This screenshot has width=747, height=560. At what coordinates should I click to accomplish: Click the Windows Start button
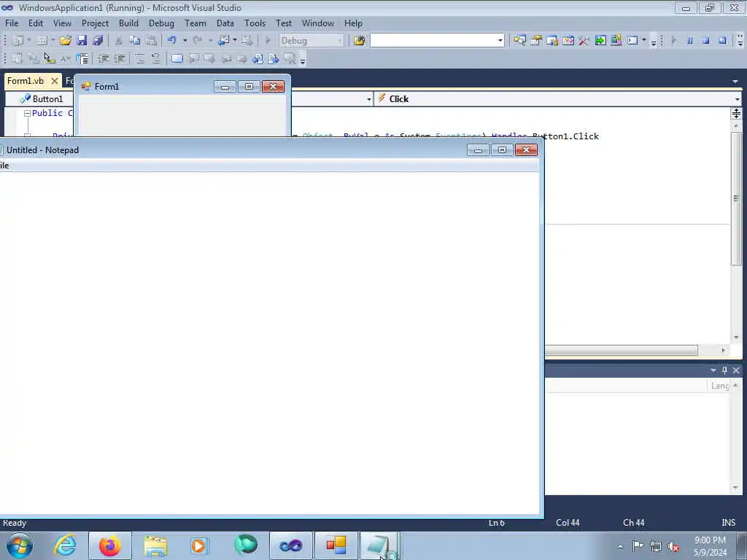pos(20,545)
